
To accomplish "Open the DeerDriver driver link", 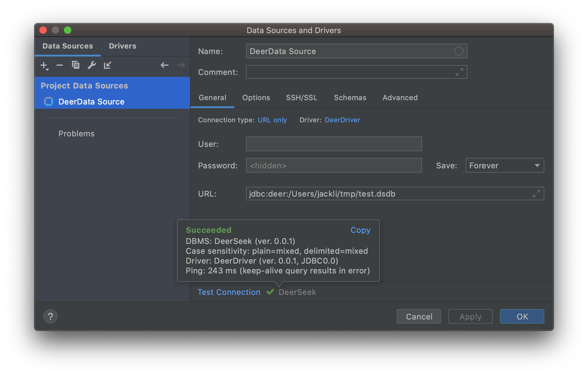I will pos(342,120).
